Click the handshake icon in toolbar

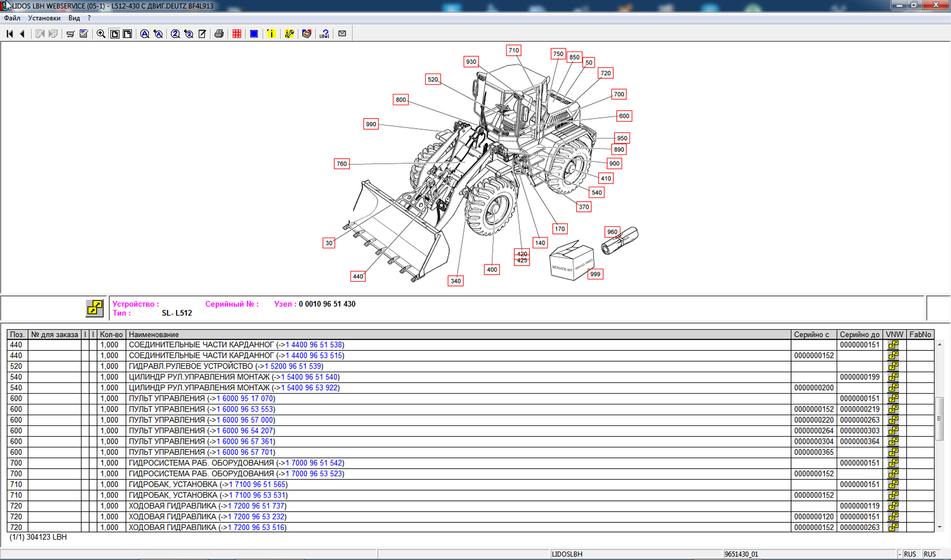(306, 34)
